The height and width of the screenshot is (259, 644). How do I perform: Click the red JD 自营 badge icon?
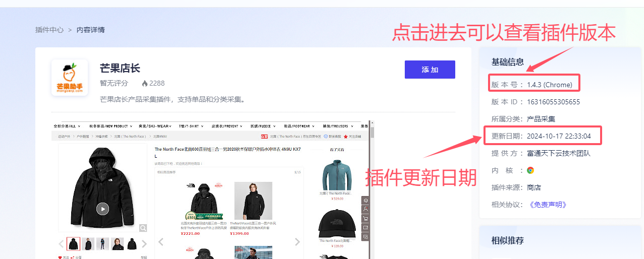point(264,137)
